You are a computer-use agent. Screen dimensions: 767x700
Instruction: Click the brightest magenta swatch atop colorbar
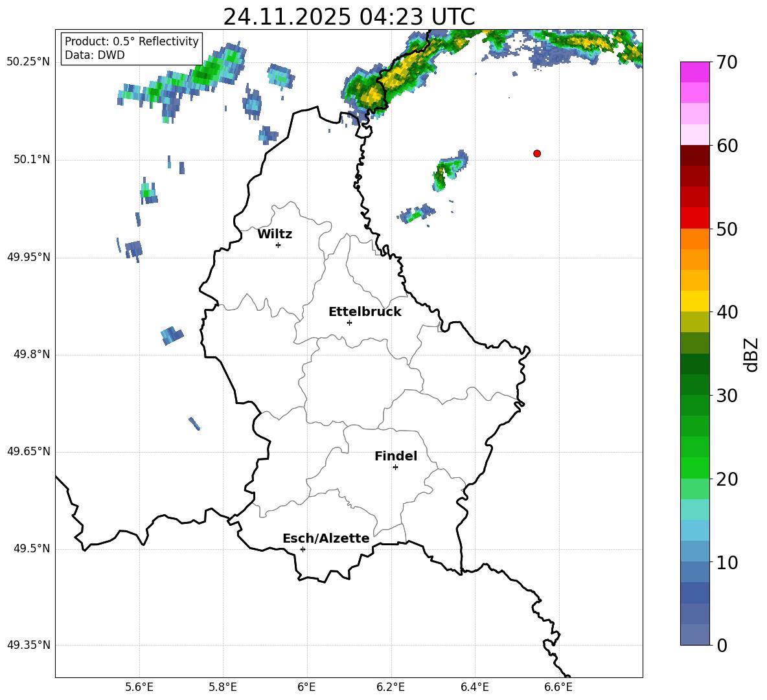point(695,72)
